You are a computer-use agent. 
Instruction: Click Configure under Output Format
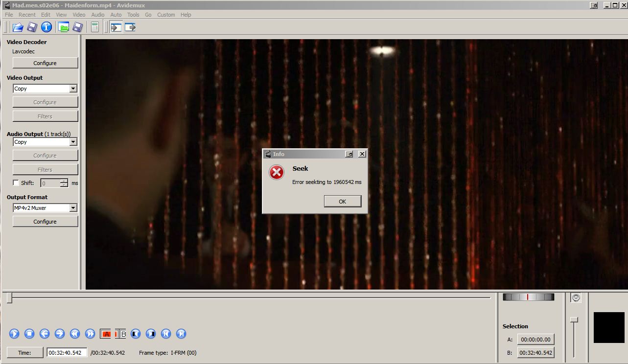[45, 222]
